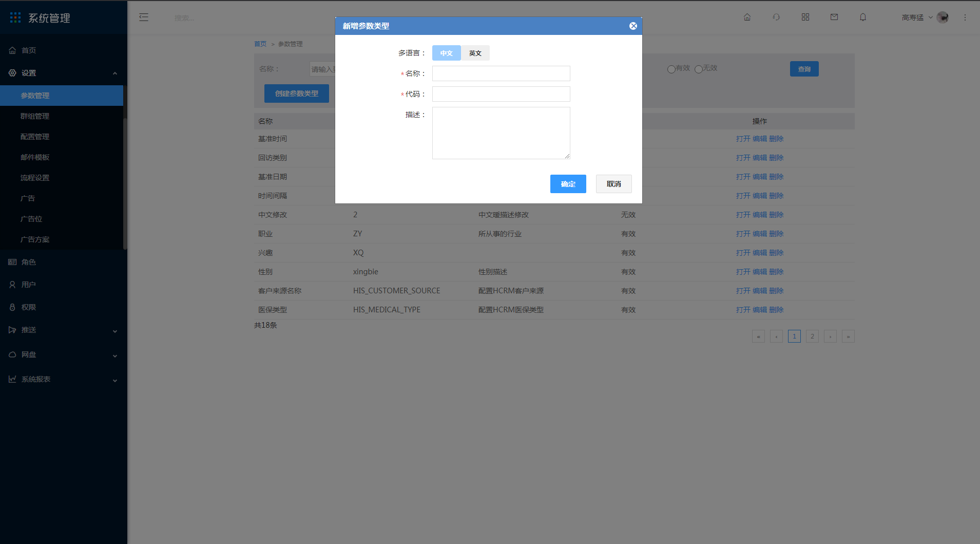Open the notification bell icon
Image resolution: width=980 pixels, height=544 pixels.
pyautogui.click(x=863, y=17)
